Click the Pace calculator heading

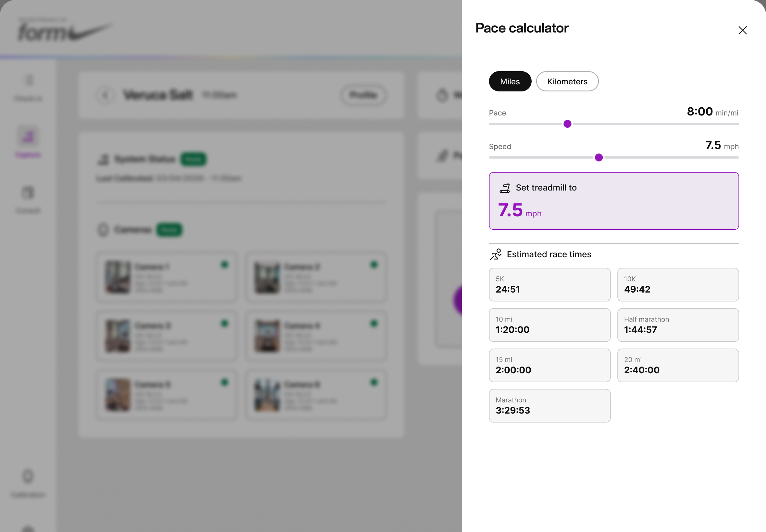[x=522, y=28]
